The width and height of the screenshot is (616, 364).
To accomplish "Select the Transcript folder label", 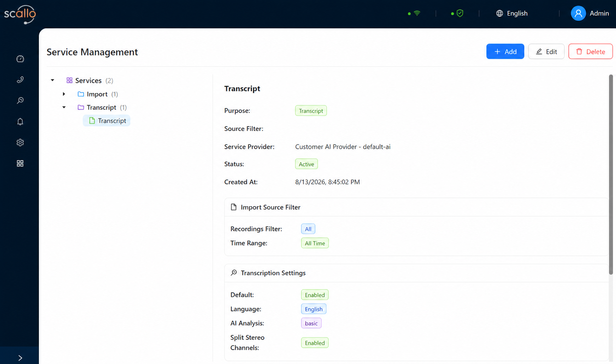I will coord(102,108).
